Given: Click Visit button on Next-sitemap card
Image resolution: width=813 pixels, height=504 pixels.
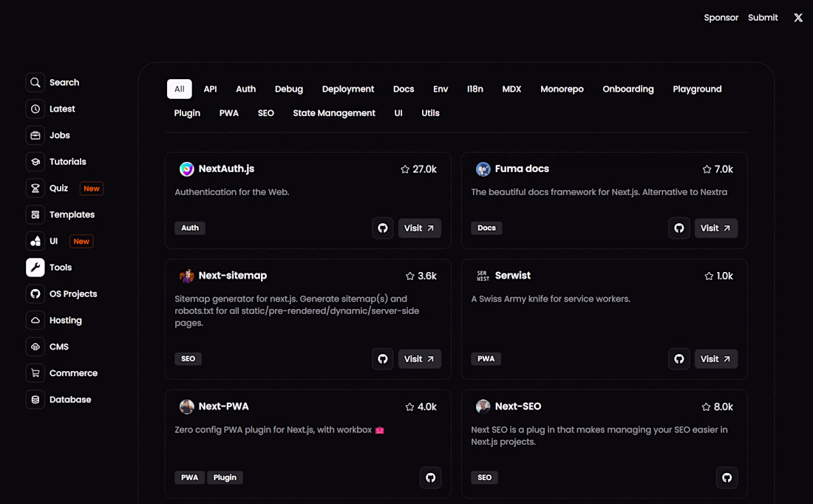Looking at the screenshot, I should click(x=419, y=359).
